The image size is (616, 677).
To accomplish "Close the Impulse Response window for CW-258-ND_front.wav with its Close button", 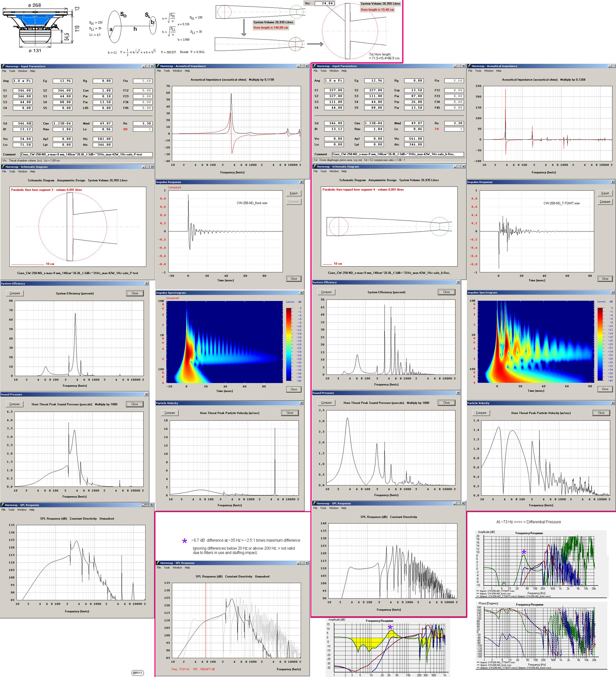I will tap(294, 278).
